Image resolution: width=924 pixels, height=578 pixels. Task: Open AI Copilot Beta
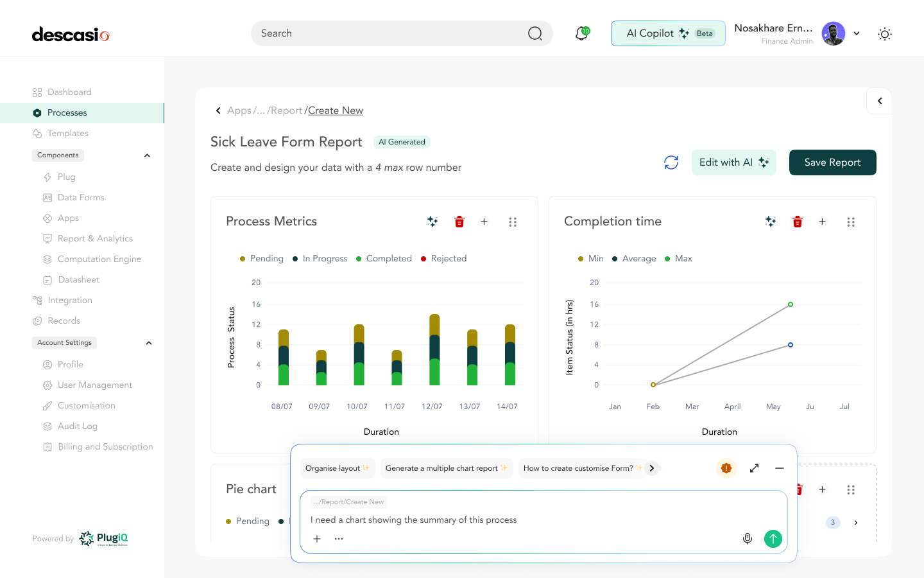[x=668, y=33]
